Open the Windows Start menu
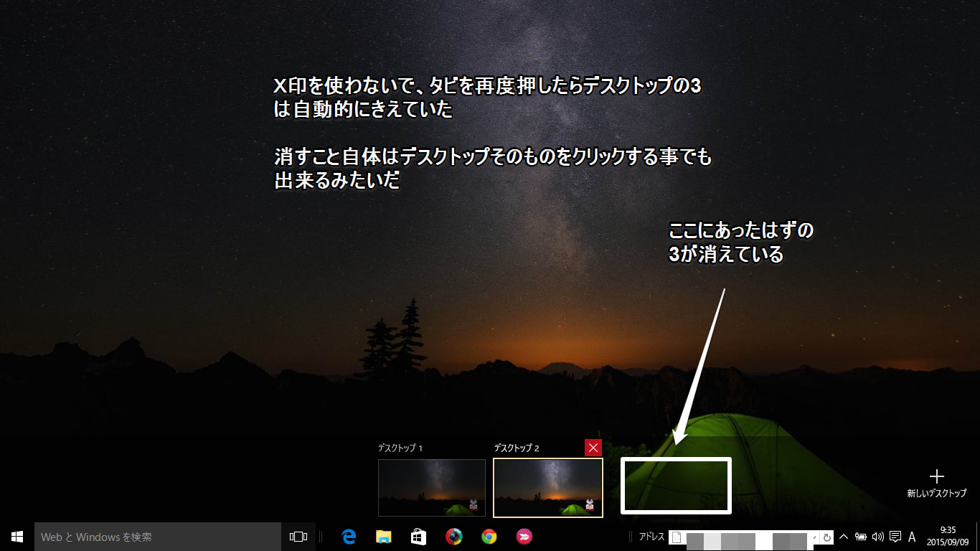Screen dimensions: 980x551 (17, 537)
